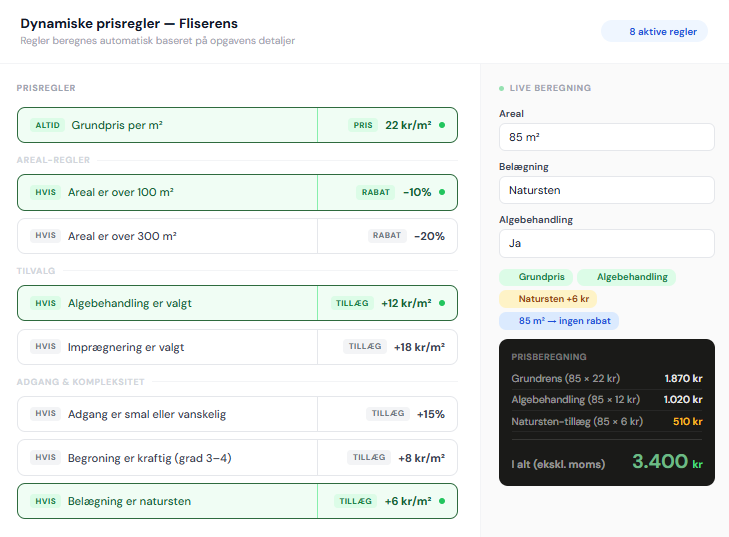Select the 'Natursten +6 kr' chip
This screenshot has height=537, width=729.
point(547,298)
